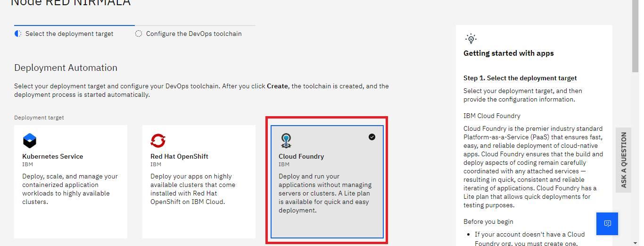This screenshot has width=644, height=246.
Task: Click the Kubernetes Service blue cube icon
Action: (29, 140)
